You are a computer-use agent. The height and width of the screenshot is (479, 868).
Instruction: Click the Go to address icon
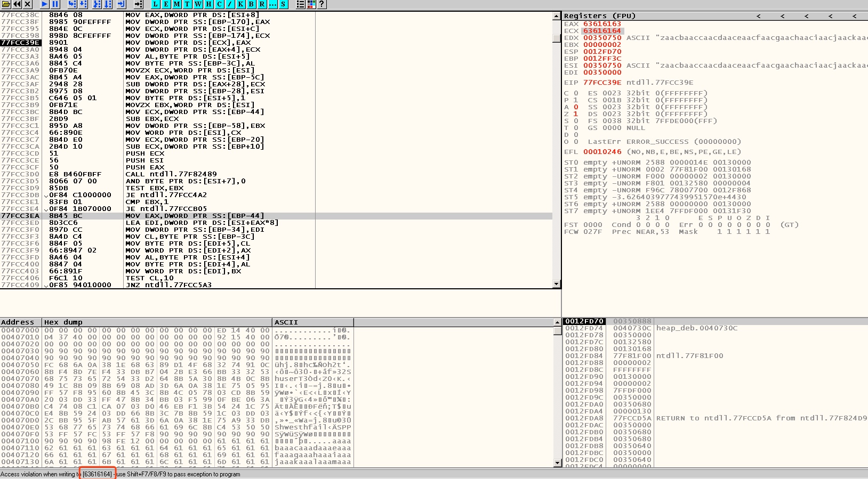tap(139, 4)
